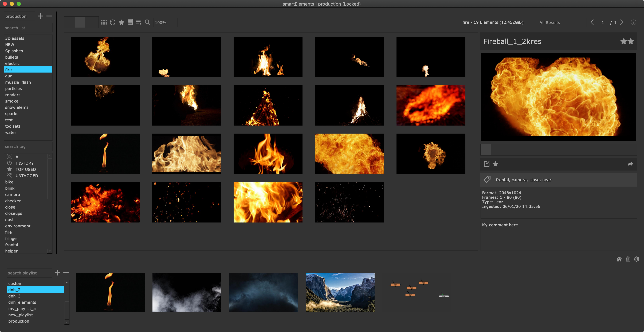Click the refresh elements icon
Viewport: 644px width, 332px height.
113,22
